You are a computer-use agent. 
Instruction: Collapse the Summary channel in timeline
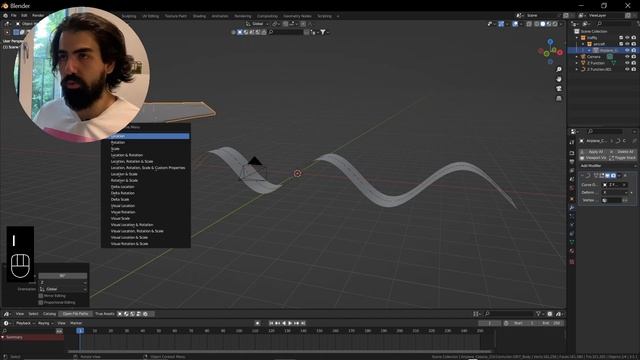(x=3, y=338)
